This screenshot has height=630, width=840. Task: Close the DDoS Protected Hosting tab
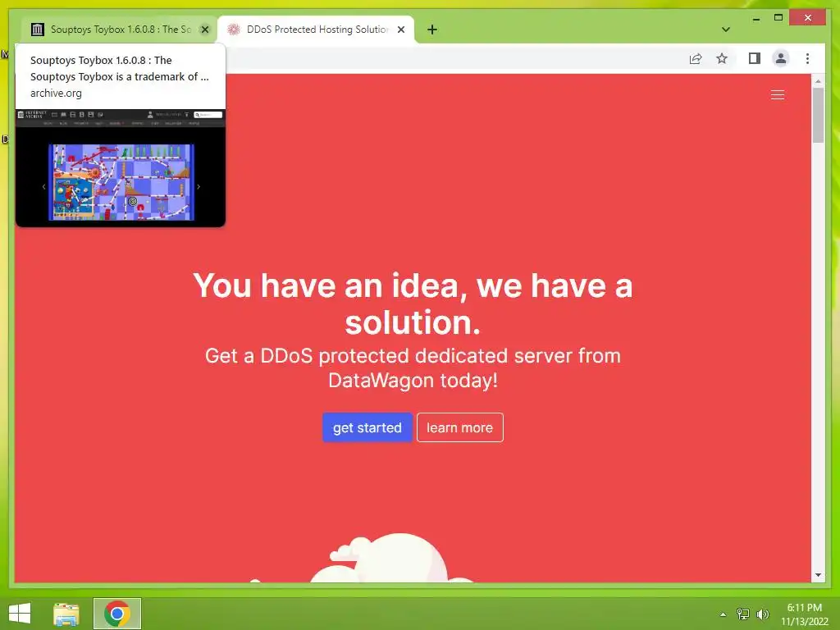[x=400, y=30]
